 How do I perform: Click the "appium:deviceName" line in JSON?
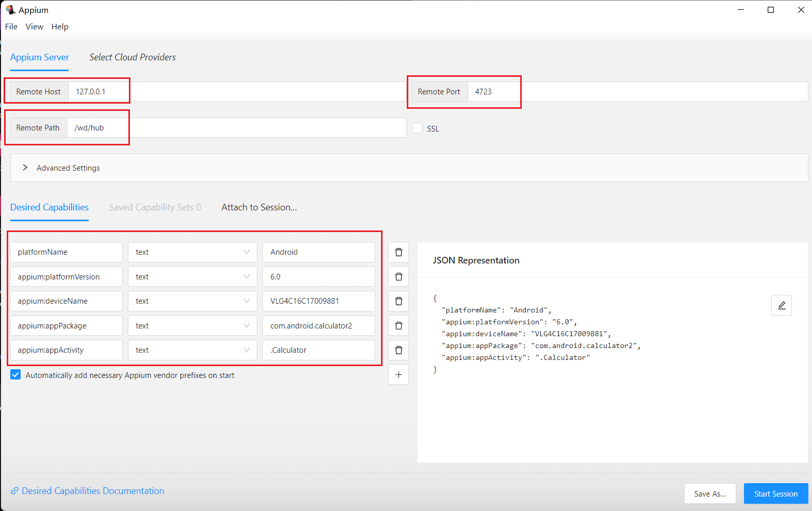tap(526, 334)
